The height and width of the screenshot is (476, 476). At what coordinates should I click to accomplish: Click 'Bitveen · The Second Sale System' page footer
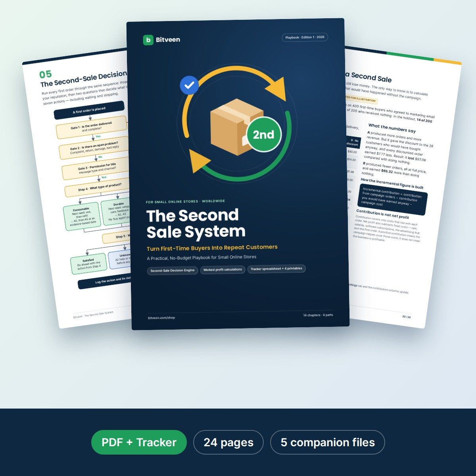[93, 315]
